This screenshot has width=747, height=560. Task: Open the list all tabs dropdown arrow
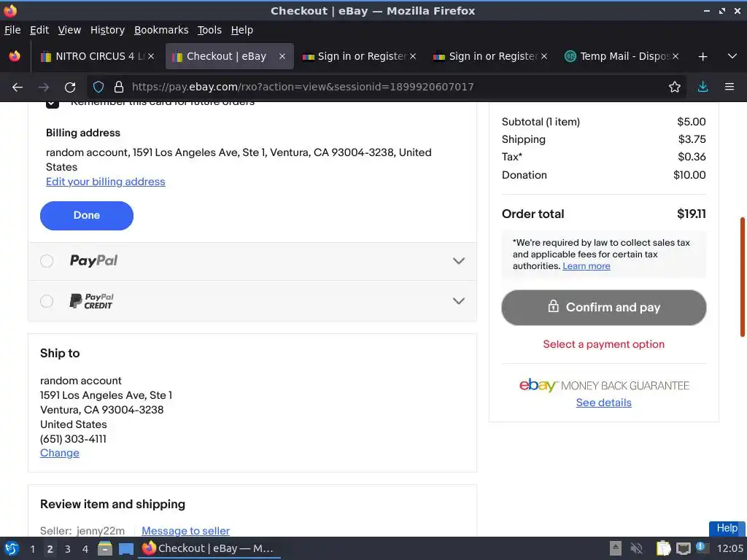point(732,56)
